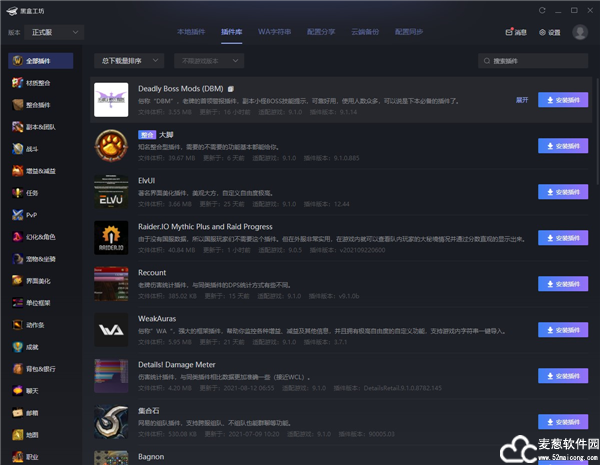Switch to the WA字符串 tab
Screen dimensions: 600x465
tap(274, 32)
